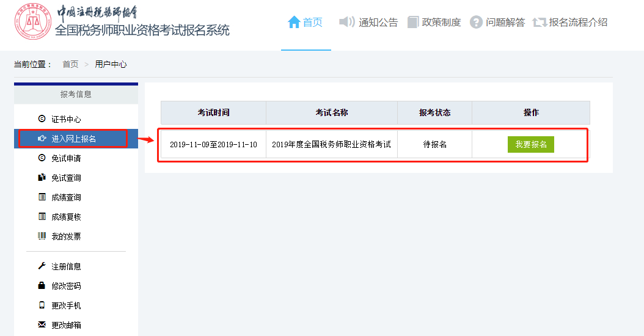Open 证书中心 in the sidebar

tap(66, 119)
